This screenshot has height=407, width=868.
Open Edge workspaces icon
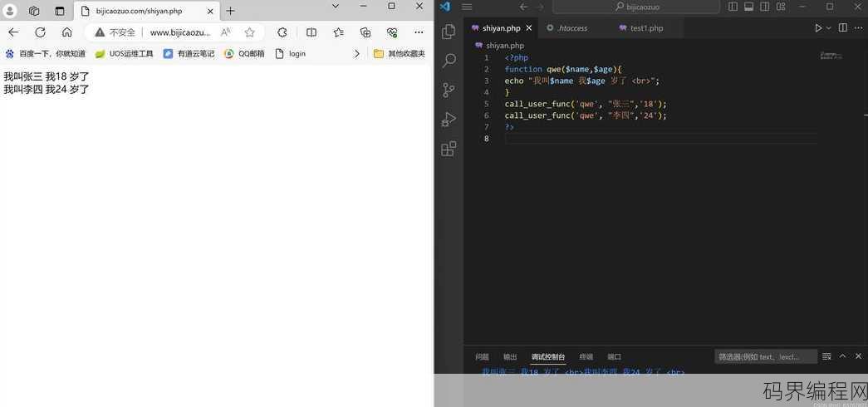click(34, 11)
